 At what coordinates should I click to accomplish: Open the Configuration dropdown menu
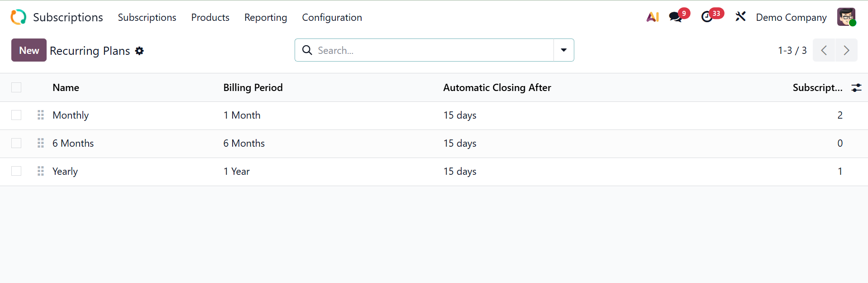click(x=332, y=17)
